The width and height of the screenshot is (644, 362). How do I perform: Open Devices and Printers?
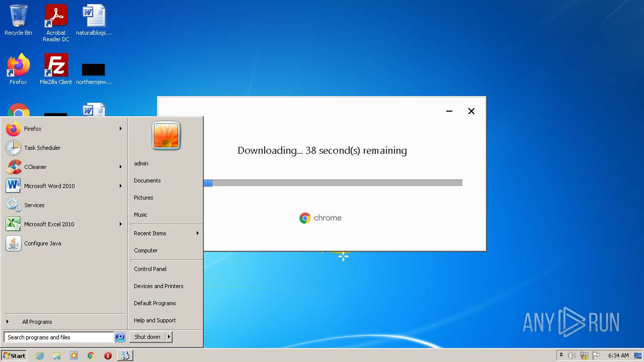click(x=166, y=286)
